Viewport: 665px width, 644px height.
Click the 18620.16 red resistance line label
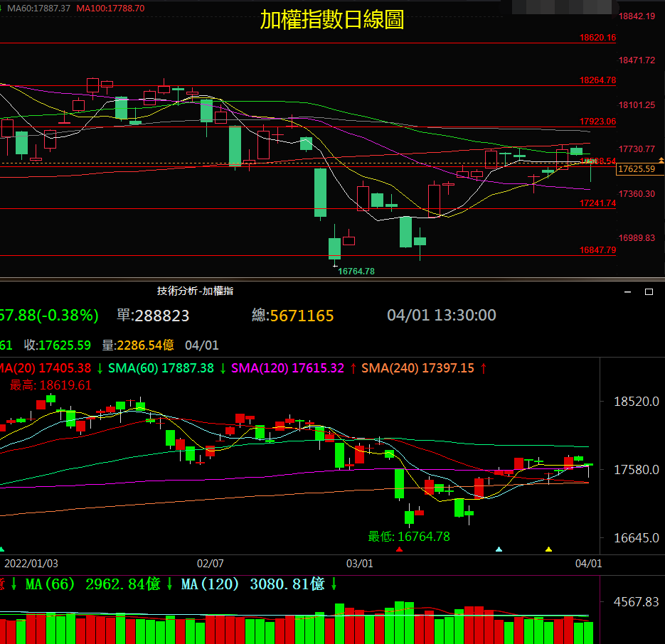click(x=597, y=38)
